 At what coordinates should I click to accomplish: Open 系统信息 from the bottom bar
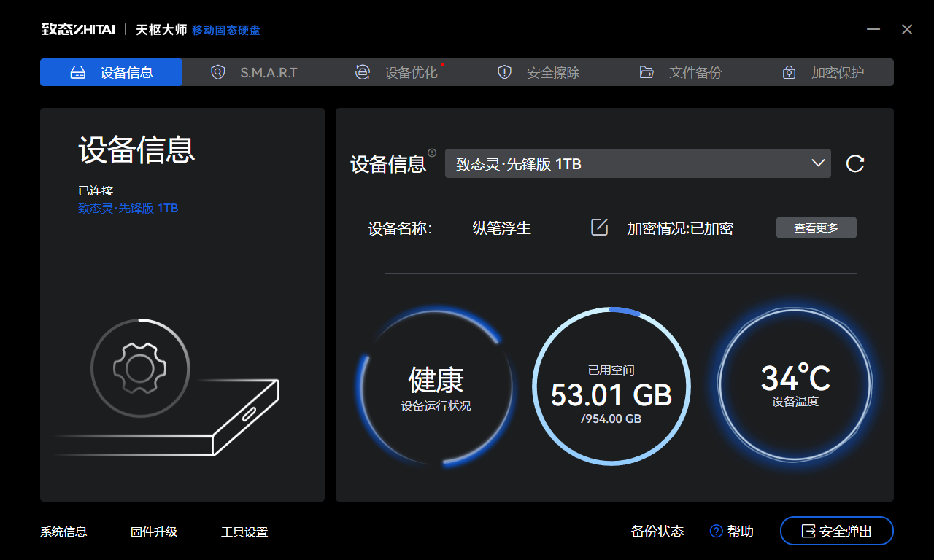63,532
